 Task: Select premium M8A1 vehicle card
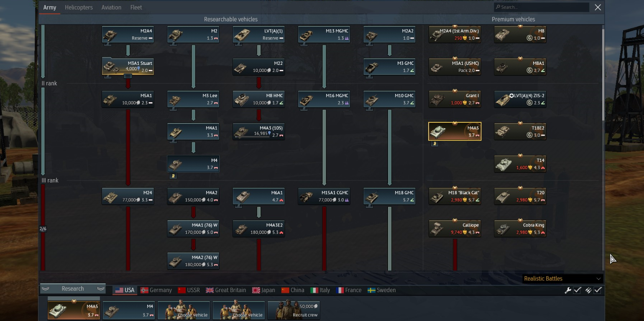pyautogui.click(x=520, y=67)
